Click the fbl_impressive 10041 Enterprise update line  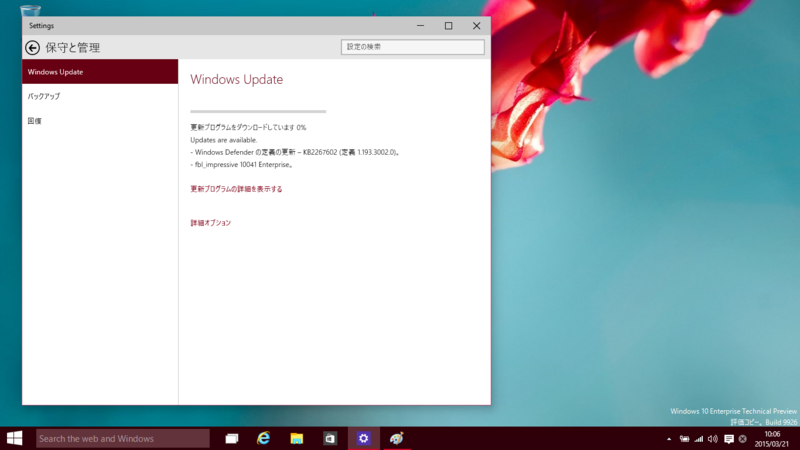[x=241, y=165]
